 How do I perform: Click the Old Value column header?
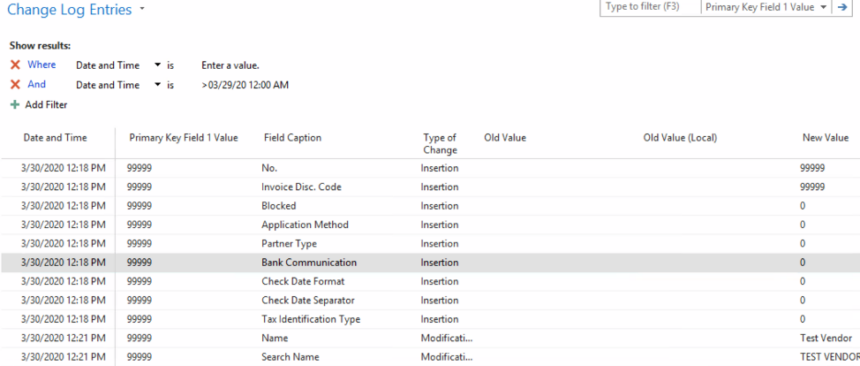pyautogui.click(x=505, y=138)
